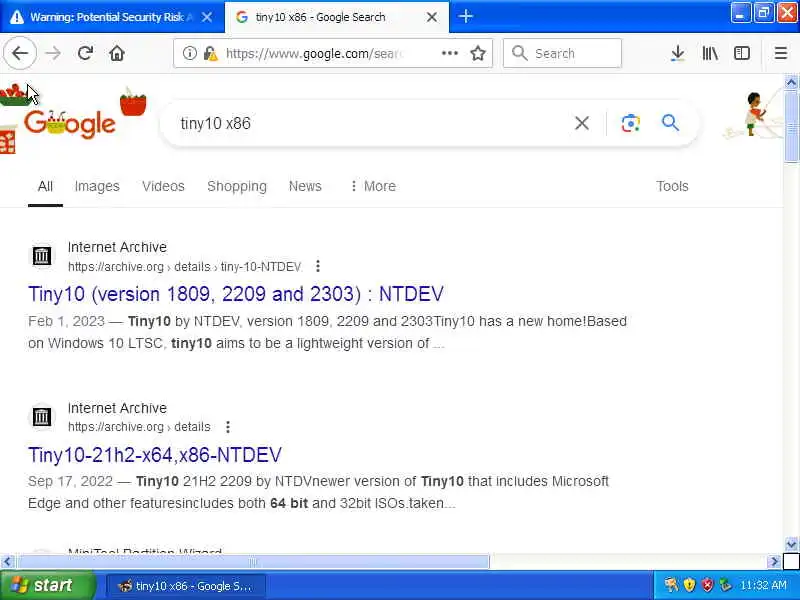Open a new tab with plus button
The image size is (800, 600).
pyautogui.click(x=465, y=17)
